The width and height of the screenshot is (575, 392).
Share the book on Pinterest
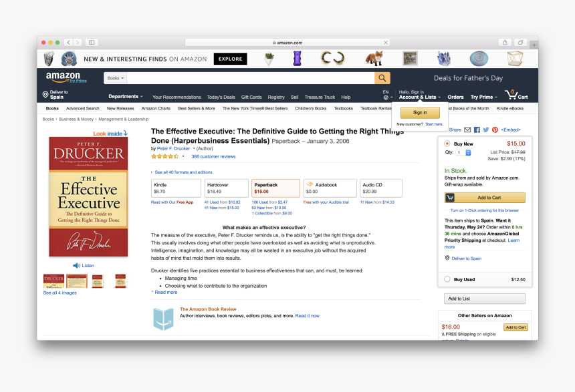coord(495,130)
